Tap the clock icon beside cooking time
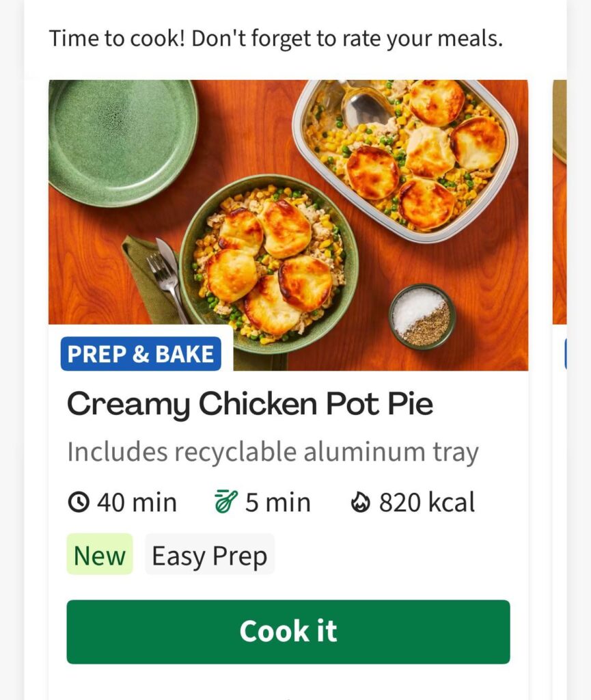The height and width of the screenshot is (700, 591). [x=79, y=502]
